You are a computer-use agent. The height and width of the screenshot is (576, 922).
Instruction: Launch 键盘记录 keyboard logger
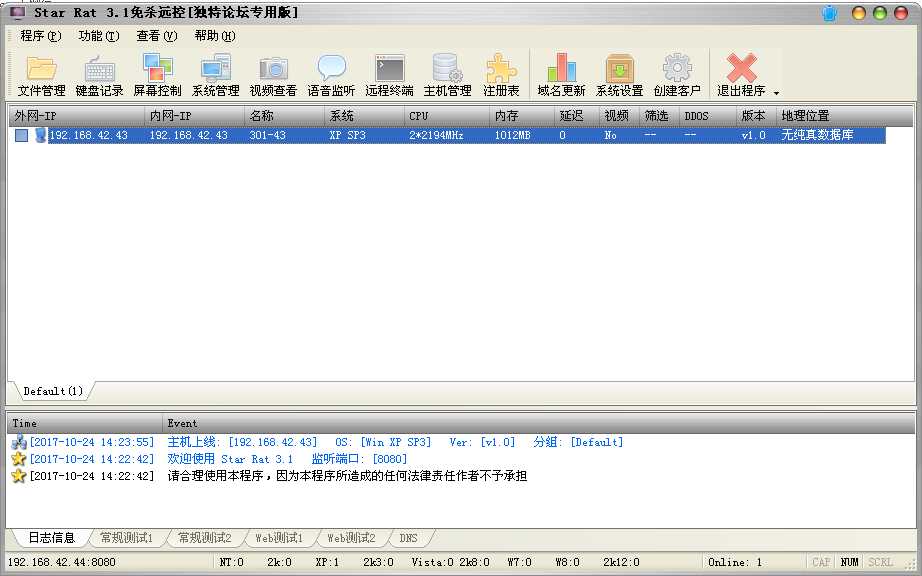[x=99, y=75]
